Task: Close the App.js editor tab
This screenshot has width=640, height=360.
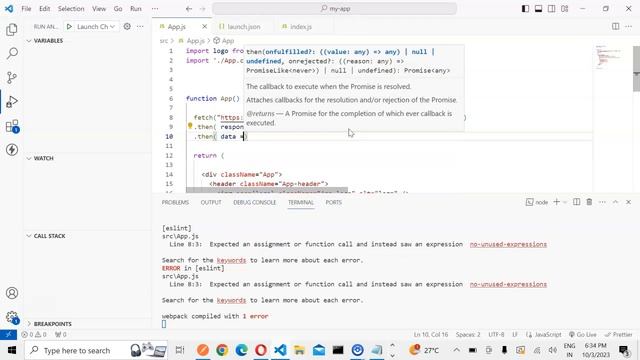Action: pyautogui.click(x=204, y=27)
